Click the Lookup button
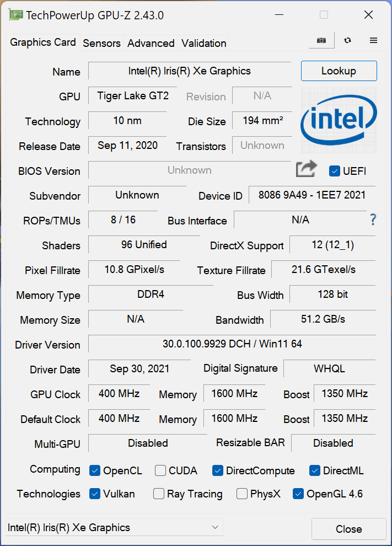This screenshot has width=392, height=546. point(339,71)
